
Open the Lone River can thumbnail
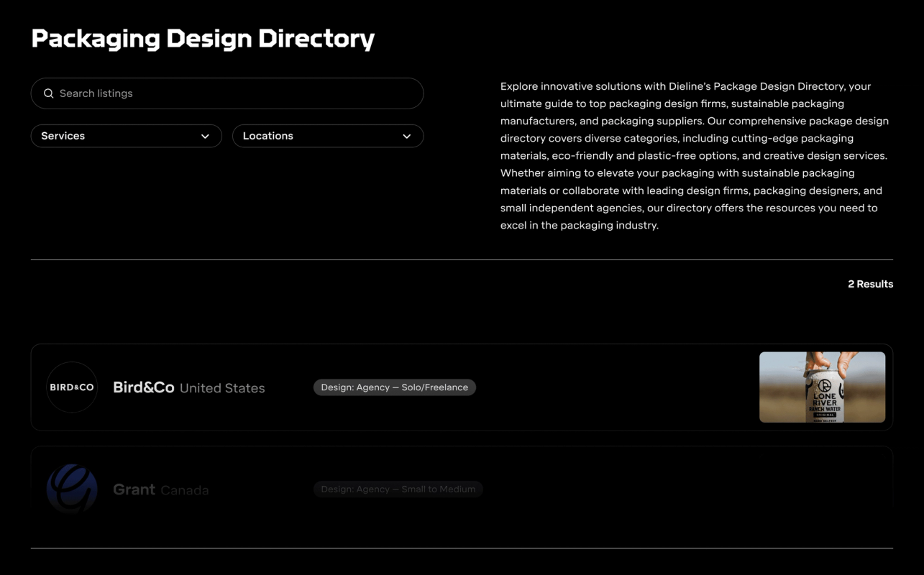point(822,387)
